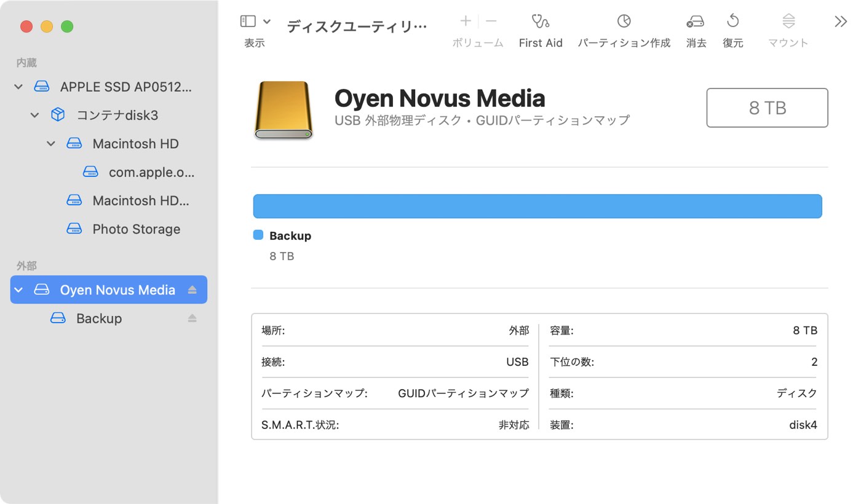The height and width of the screenshot is (504, 861).
Task: Click the 8 TB capacity box
Action: tap(767, 108)
